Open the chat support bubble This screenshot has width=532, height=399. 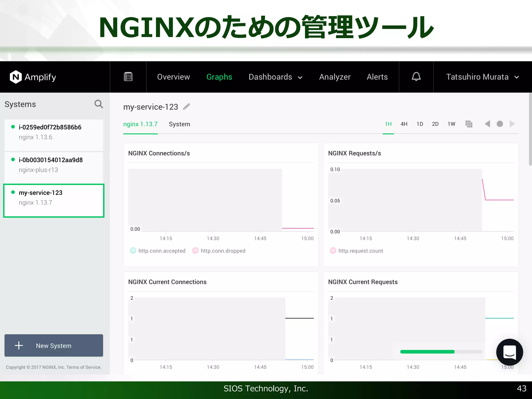coord(510,352)
